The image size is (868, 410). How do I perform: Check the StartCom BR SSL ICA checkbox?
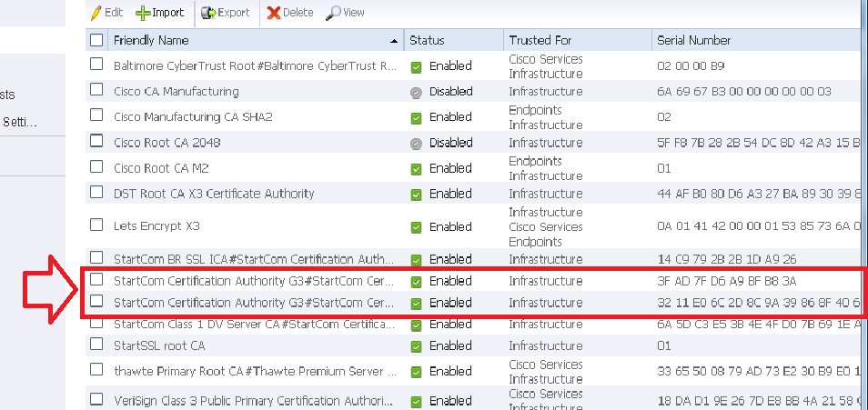tap(96, 257)
